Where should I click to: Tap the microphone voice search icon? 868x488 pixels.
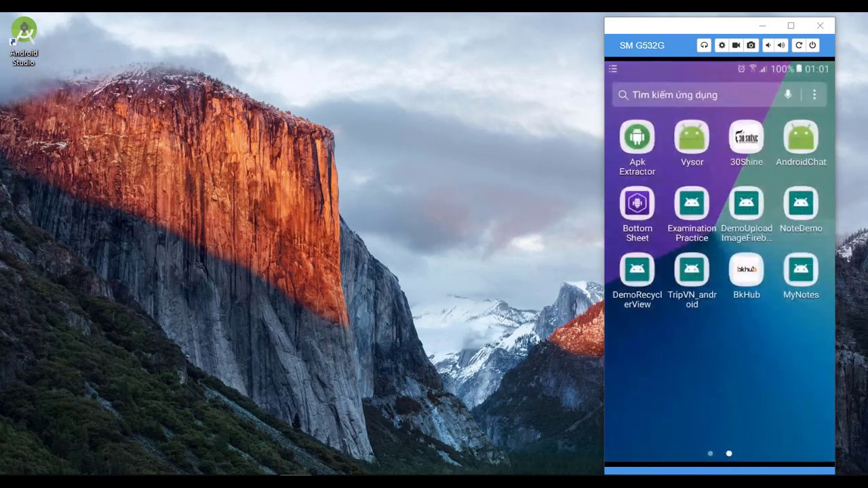788,95
